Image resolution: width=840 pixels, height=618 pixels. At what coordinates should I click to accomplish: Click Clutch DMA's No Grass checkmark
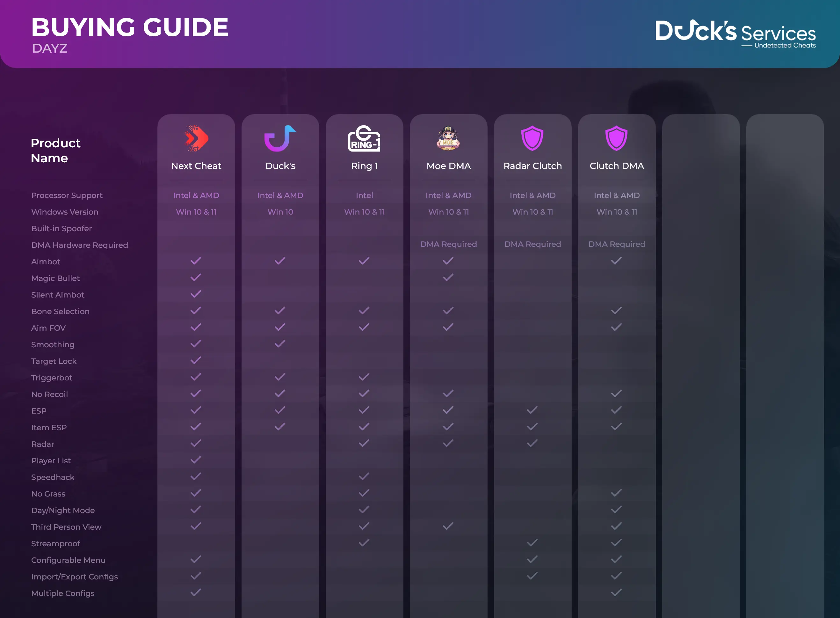616,493
